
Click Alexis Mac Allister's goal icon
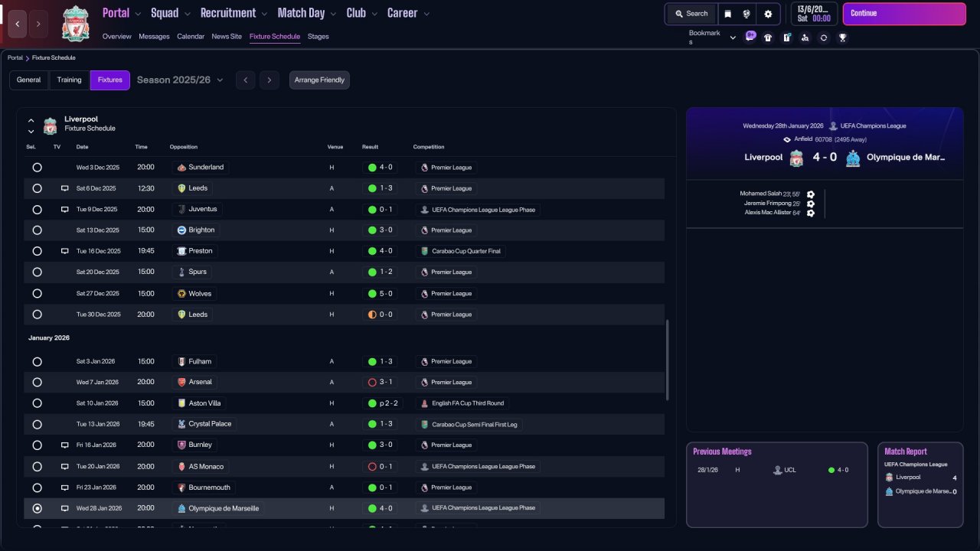pyautogui.click(x=811, y=213)
